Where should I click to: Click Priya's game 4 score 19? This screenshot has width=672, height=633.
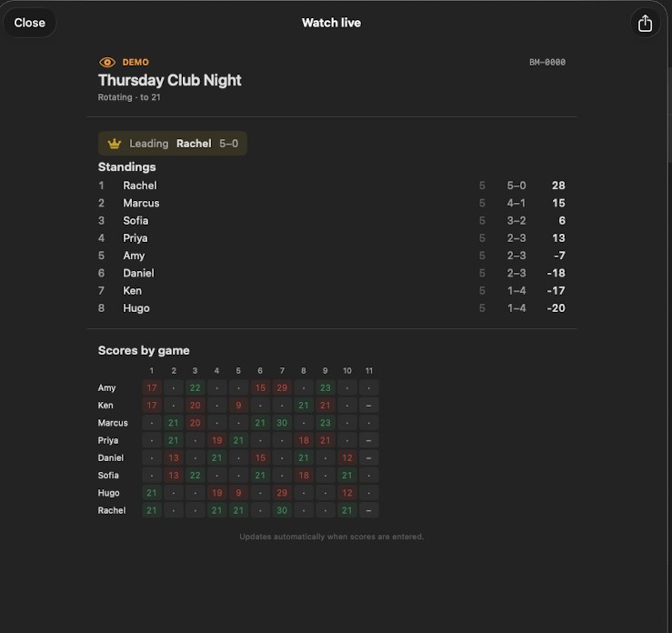tap(216, 440)
